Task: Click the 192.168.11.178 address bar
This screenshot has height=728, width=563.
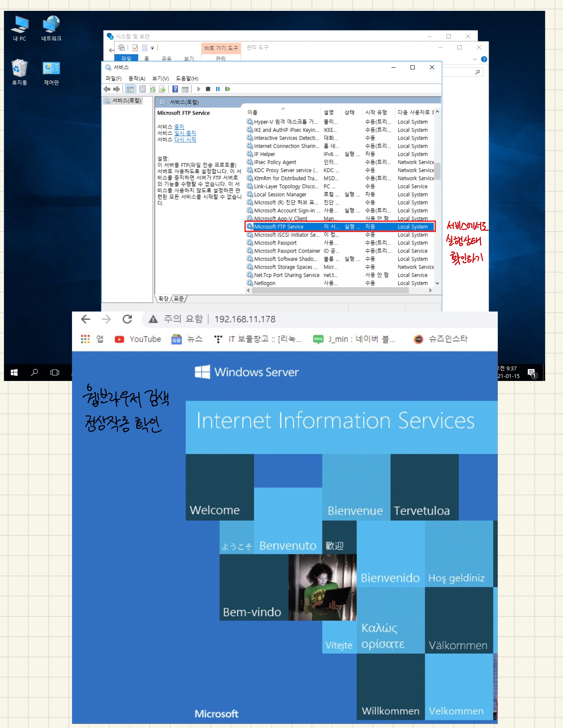Action: coord(245,319)
